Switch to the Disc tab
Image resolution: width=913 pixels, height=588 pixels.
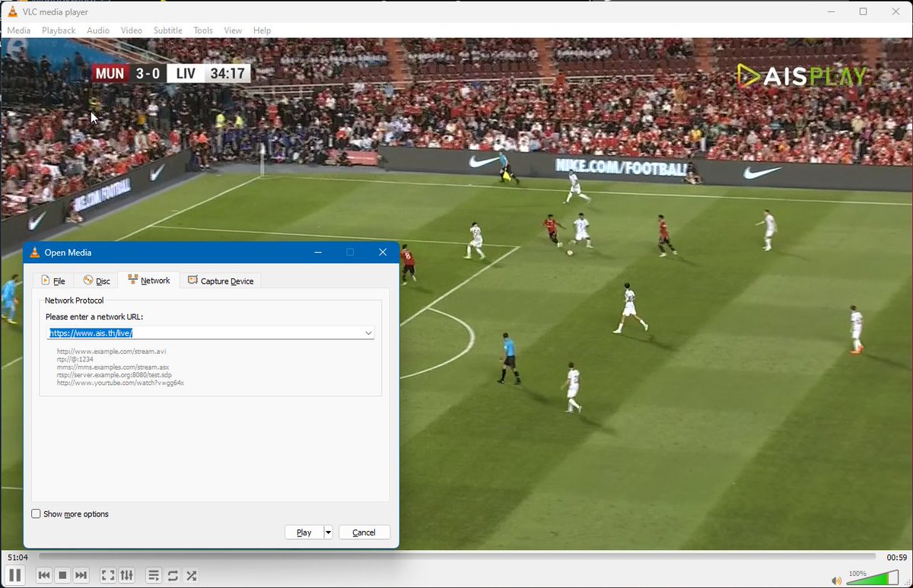[97, 281]
